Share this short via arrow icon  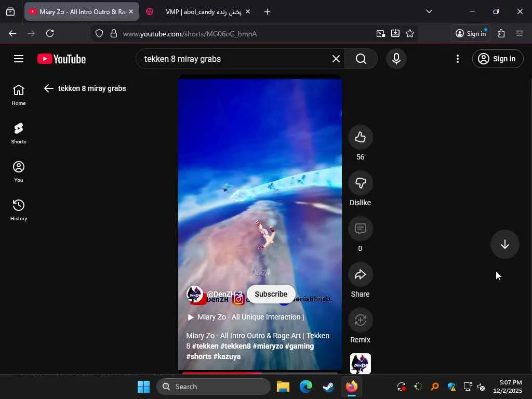[361, 274]
